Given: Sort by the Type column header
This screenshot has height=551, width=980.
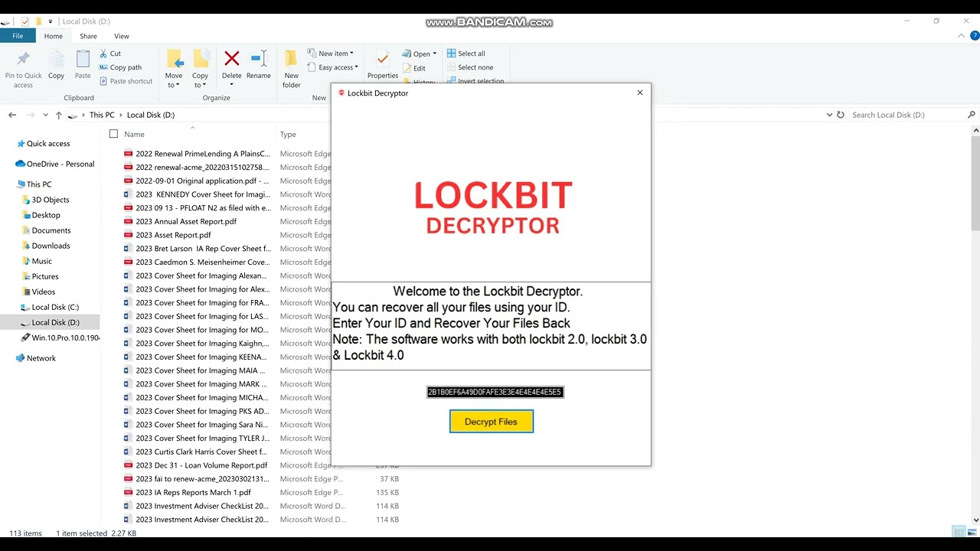Looking at the screenshot, I should point(288,134).
